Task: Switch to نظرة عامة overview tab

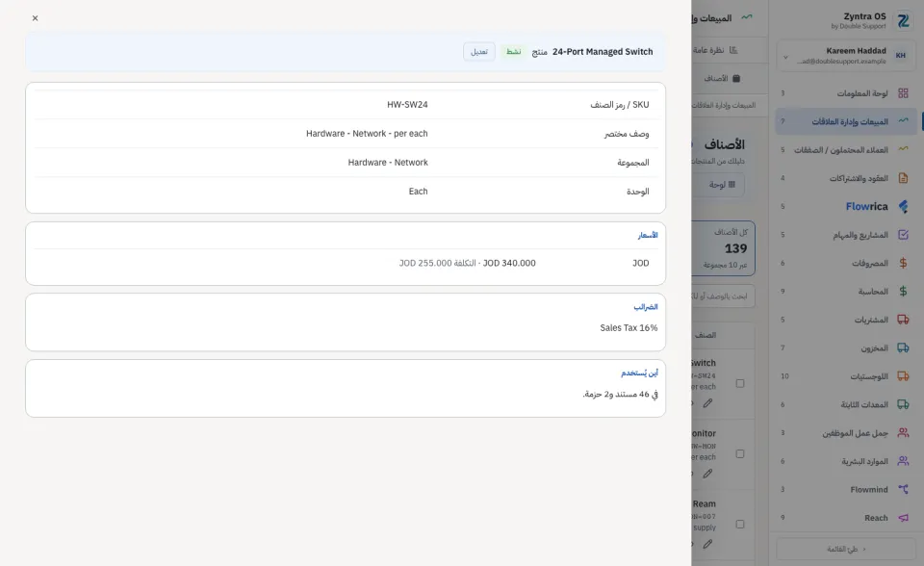Action: [x=715, y=50]
